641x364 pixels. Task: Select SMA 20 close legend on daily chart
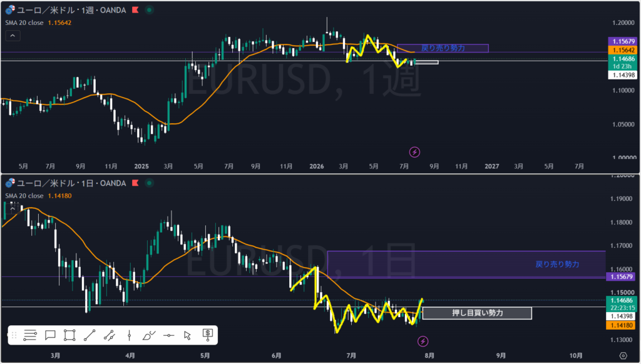pos(24,196)
